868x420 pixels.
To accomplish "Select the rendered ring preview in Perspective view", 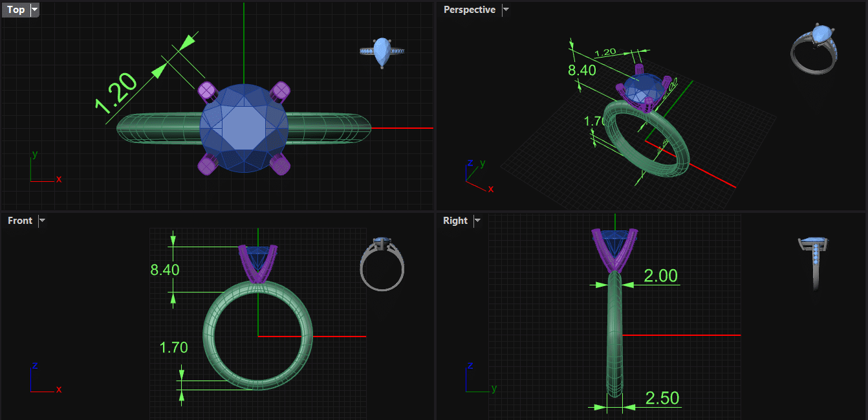I will (815, 49).
